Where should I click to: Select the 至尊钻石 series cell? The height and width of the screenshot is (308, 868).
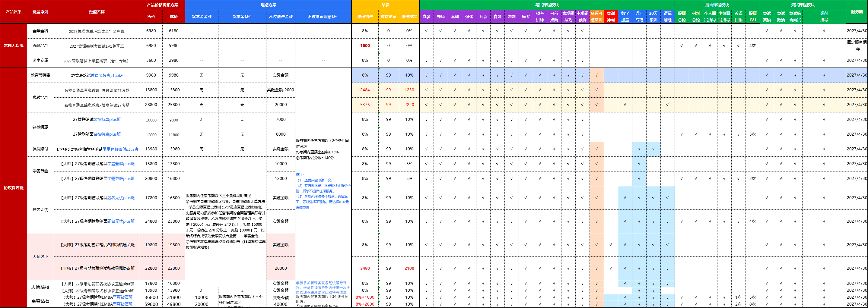point(40,301)
